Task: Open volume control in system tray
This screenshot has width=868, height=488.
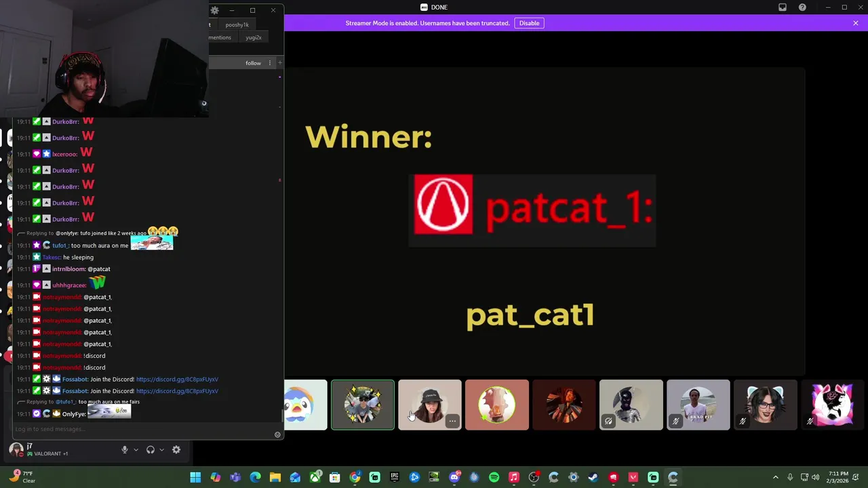Action: (815, 477)
